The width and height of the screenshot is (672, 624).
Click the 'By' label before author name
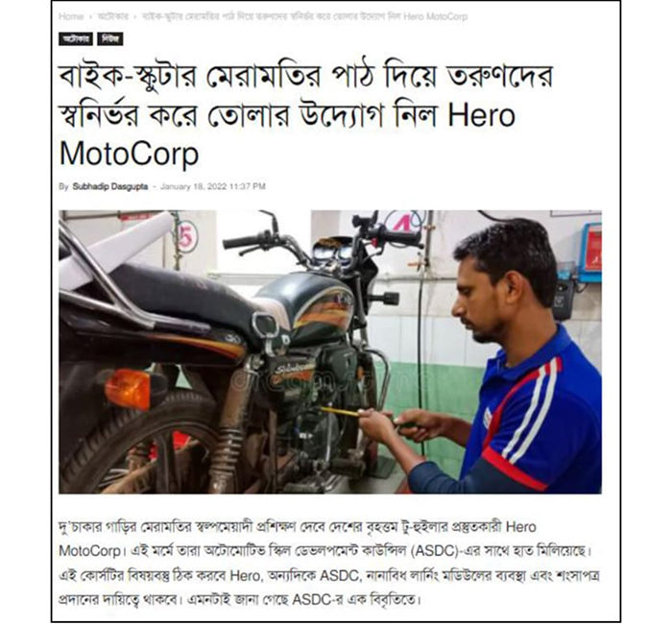[63, 187]
